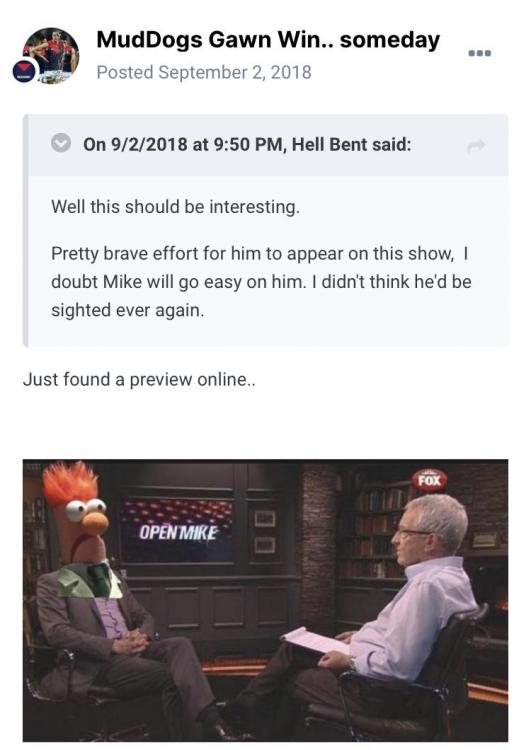
Task: Open the three-dot post options menu
Action: (x=479, y=54)
